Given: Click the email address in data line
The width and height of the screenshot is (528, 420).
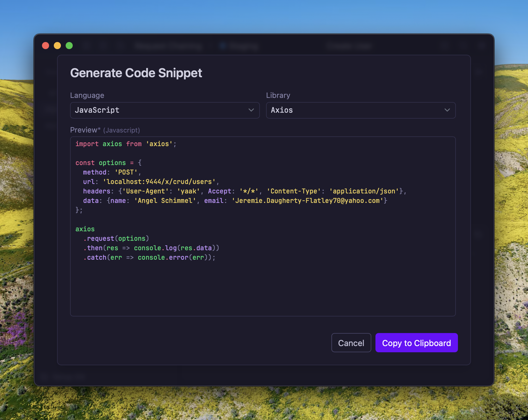Looking at the screenshot, I should [x=309, y=201].
